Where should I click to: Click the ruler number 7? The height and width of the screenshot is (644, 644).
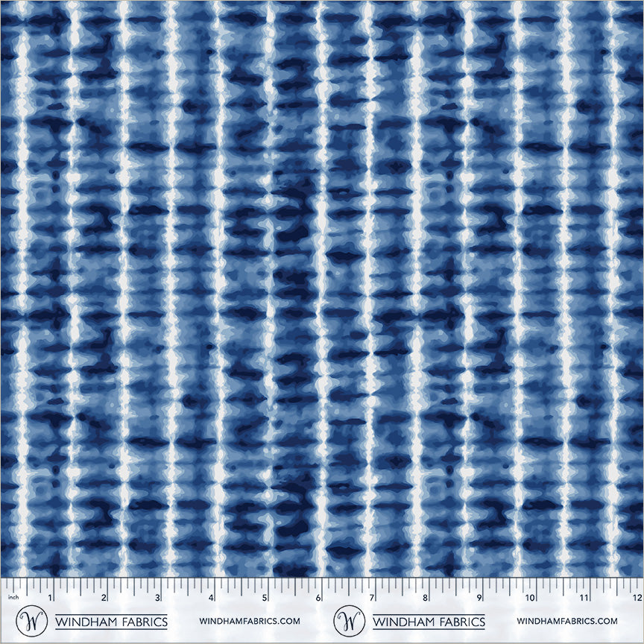tap(372, 598)
